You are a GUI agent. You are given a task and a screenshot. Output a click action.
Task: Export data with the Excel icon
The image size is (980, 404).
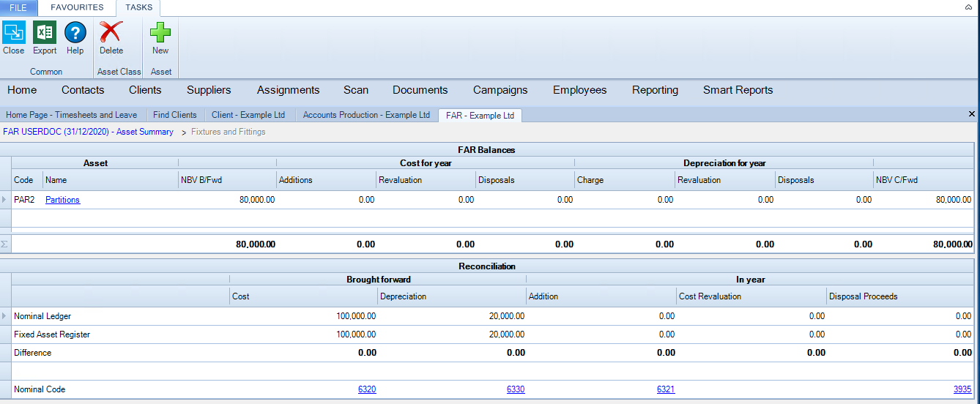[x=45, y=33]
